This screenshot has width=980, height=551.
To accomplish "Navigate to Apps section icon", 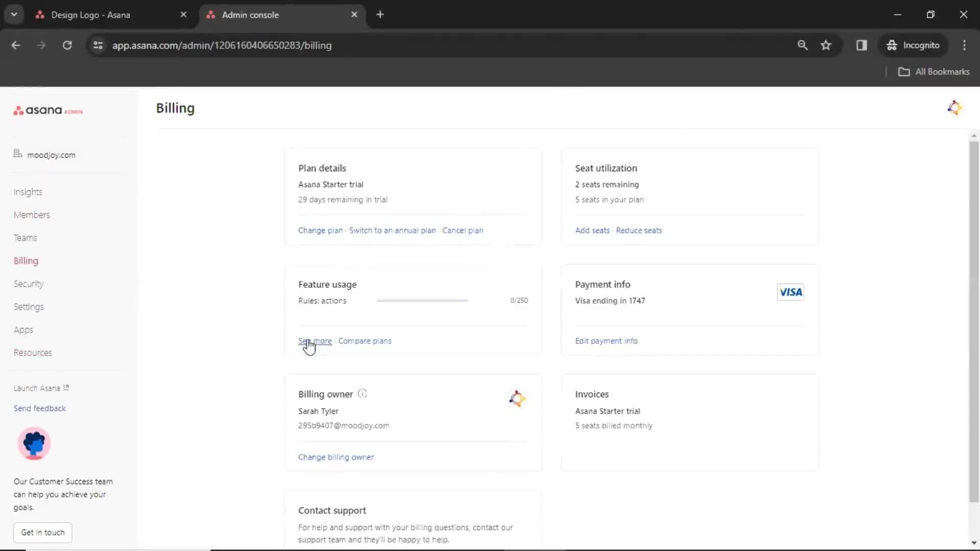I will click(23, 330).
